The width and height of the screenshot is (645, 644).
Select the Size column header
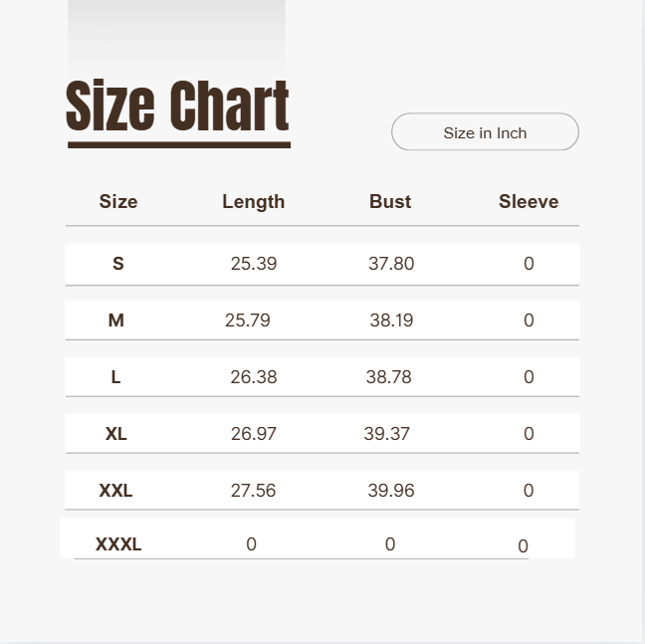[x=118, y=202]
